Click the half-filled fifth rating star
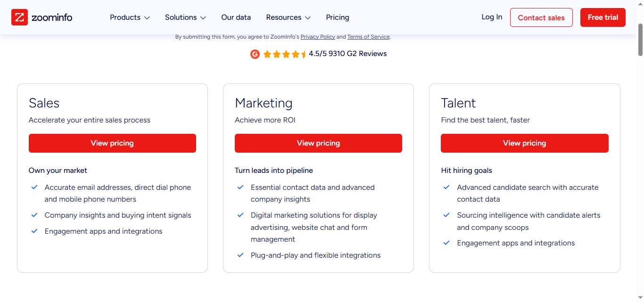Viewport: 644px width, 302px height. tap(304, 54)
